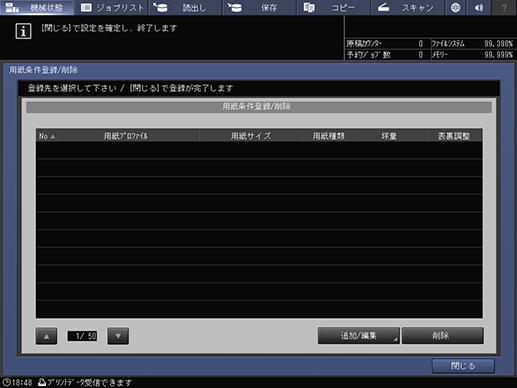Go to next page with down arrow

tap(118, 336)
